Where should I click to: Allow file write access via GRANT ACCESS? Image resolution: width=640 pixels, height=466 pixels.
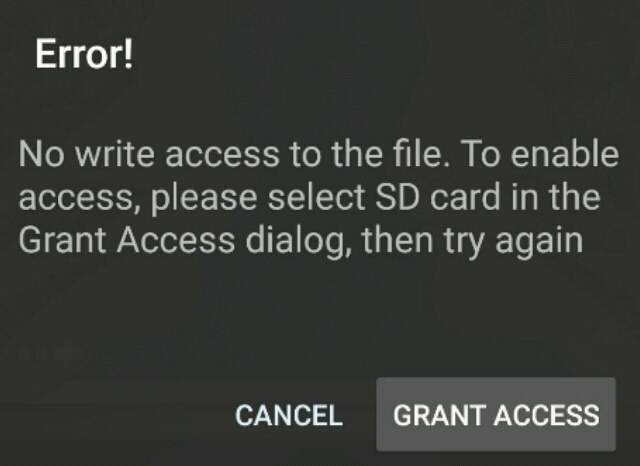pos(496,415)
